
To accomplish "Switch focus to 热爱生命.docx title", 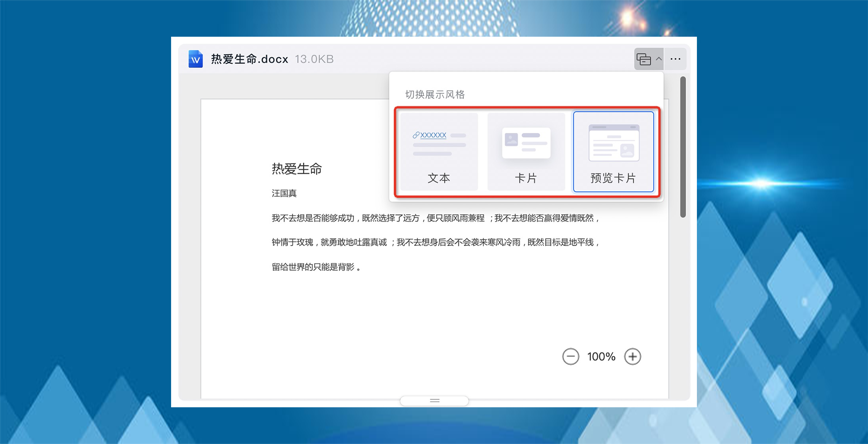I will point(249,58).
